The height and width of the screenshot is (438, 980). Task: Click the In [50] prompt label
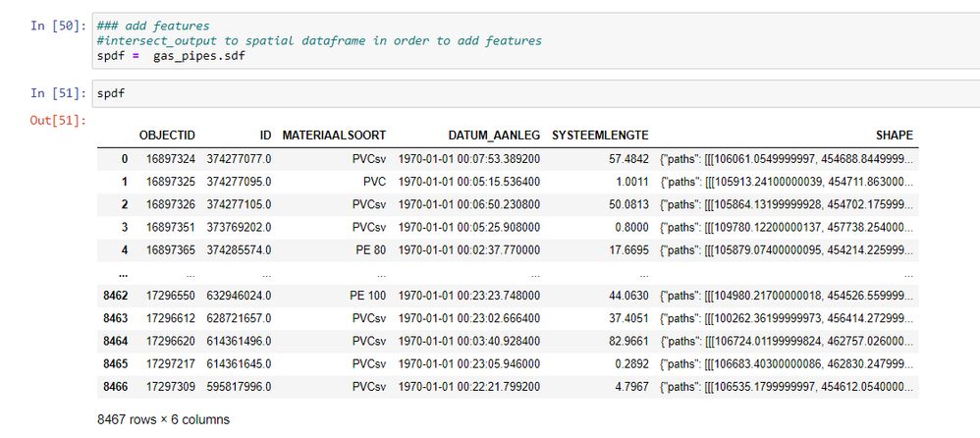(x=58, y=27)
